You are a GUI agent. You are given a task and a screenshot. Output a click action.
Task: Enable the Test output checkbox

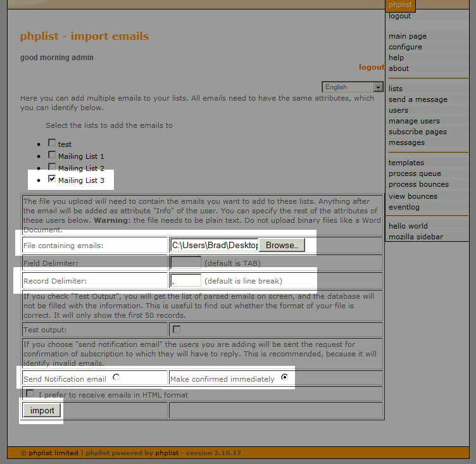[x=177, y=329]
